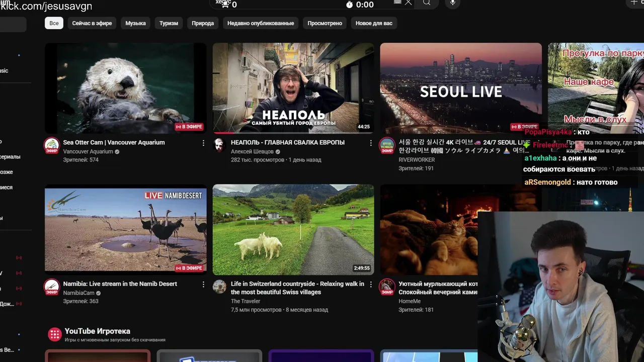Click В ЭФИРЕ badge on Namibia thumbnail
The width and height of the screenshot is (644, 362).
point(189,268)
